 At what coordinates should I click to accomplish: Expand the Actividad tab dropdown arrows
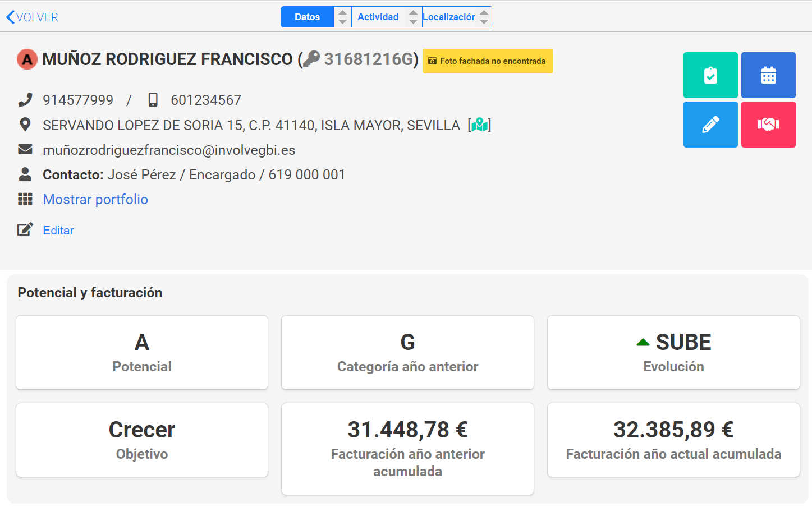pos(413,17)
